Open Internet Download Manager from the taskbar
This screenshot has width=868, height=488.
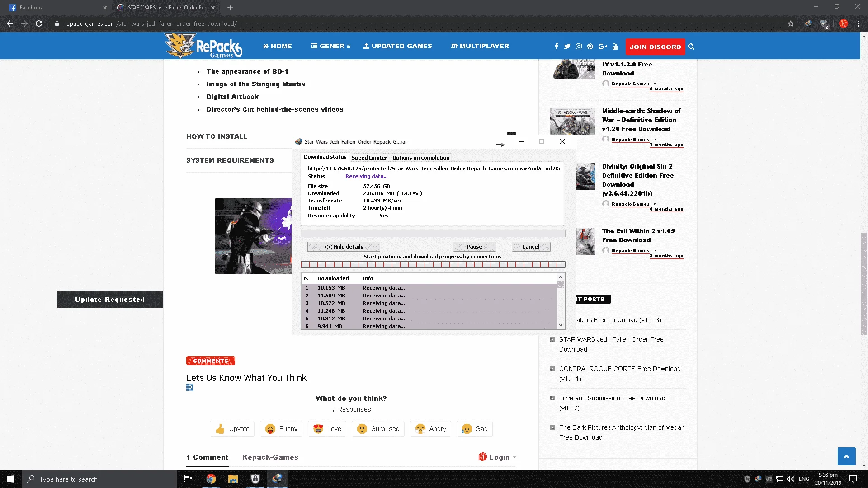point(277,479)
